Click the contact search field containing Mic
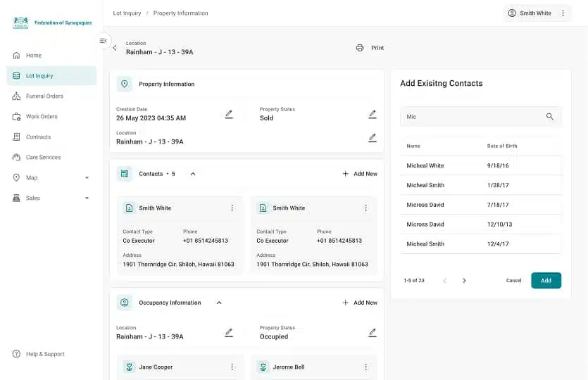588x380 pixels. (x=481, y=117)
